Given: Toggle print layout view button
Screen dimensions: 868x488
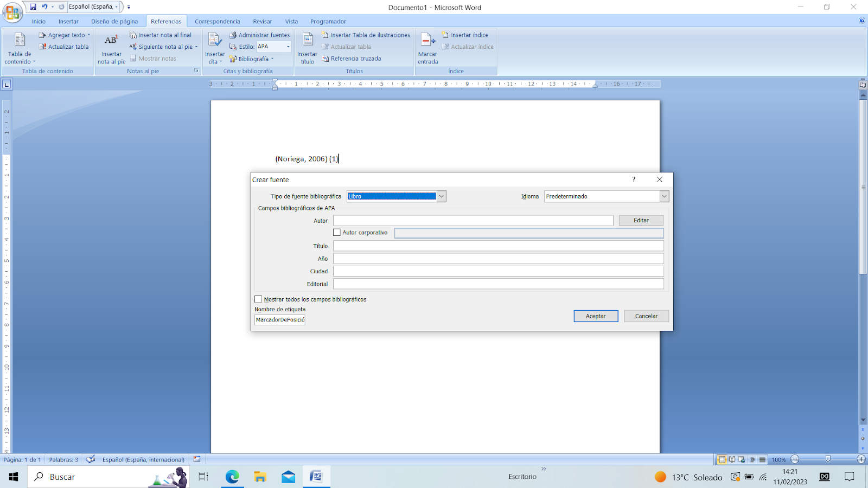Looking at the screenshot, I should pos(722,459).
